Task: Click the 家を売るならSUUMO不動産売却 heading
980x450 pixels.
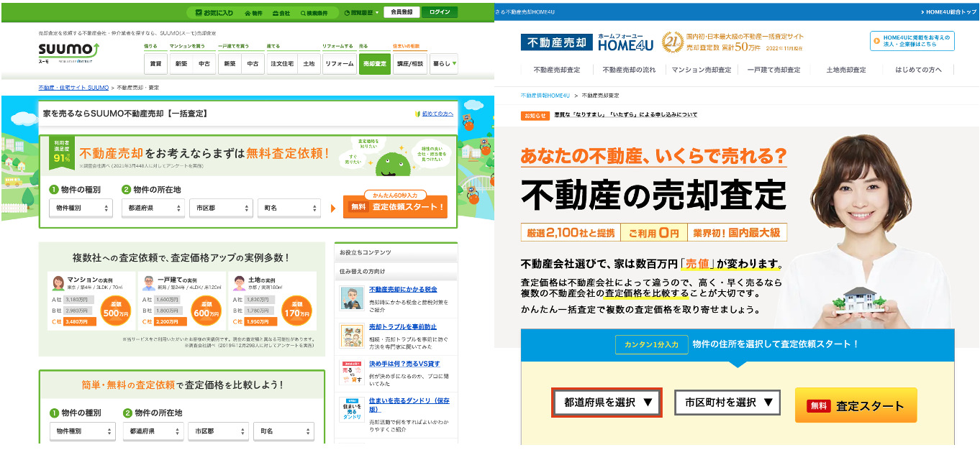Action: click(x=125, y=113)
